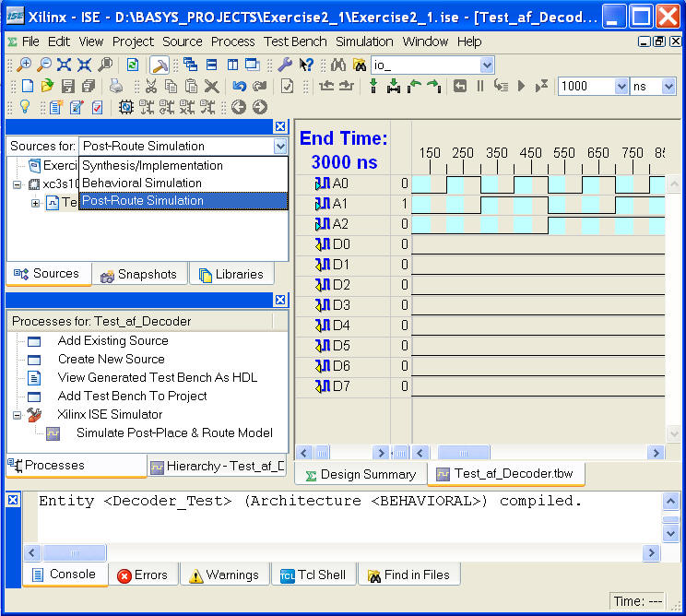This screenshot has width=686, height=616.
Task: Click the New file icon
Action: coord(27,86)
